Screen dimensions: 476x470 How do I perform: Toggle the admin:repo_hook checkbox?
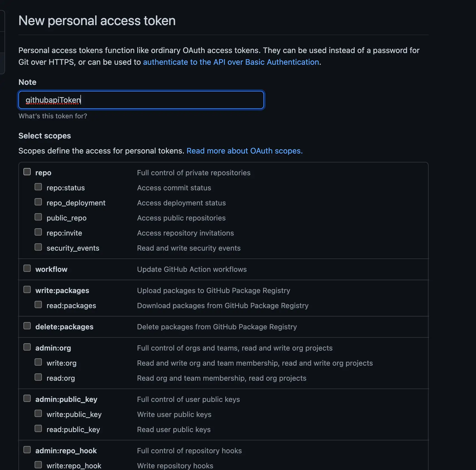point(27,450)
